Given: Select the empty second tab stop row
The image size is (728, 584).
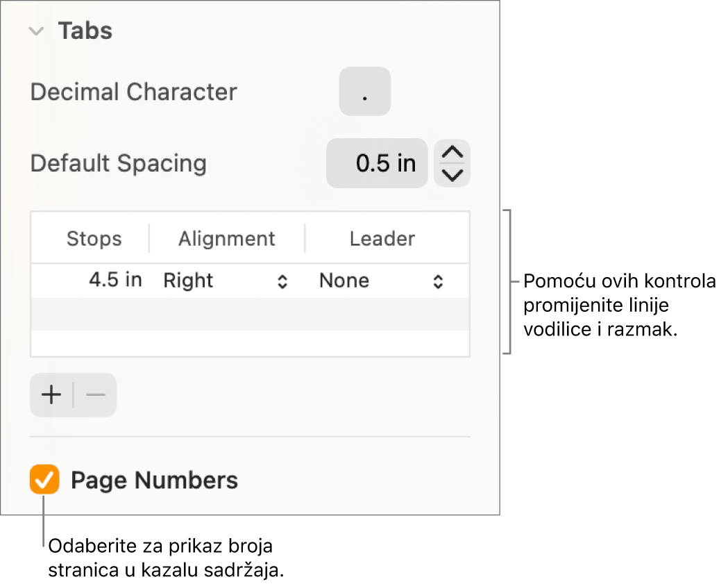Looking at the screenshot, I should pyautogui.click(x=250, y=314).
